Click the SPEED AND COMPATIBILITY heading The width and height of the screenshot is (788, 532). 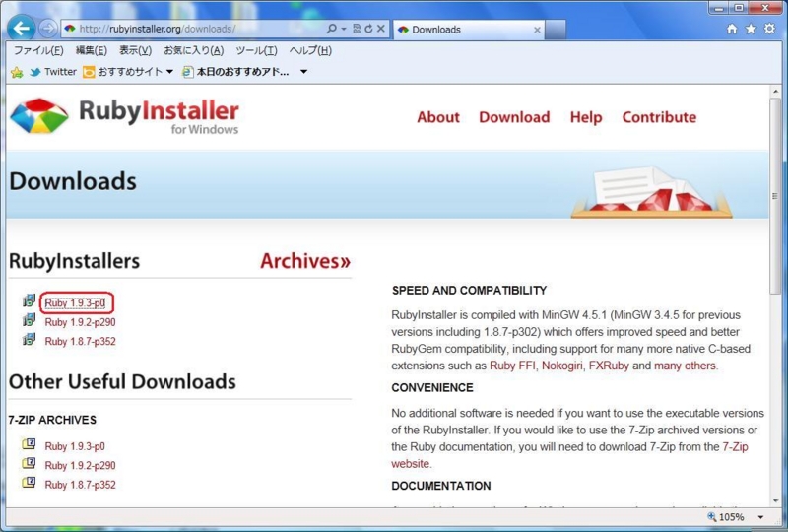469,290
